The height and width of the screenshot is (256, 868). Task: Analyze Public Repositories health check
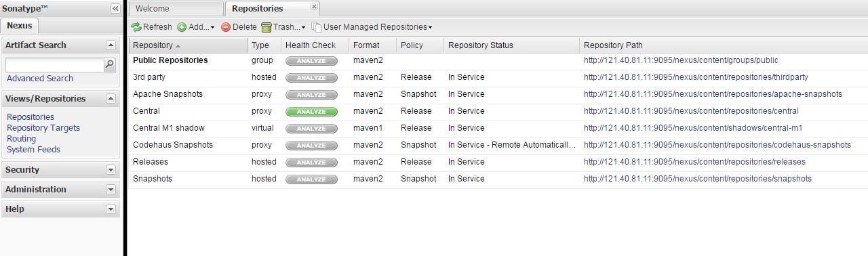[311, 60]
